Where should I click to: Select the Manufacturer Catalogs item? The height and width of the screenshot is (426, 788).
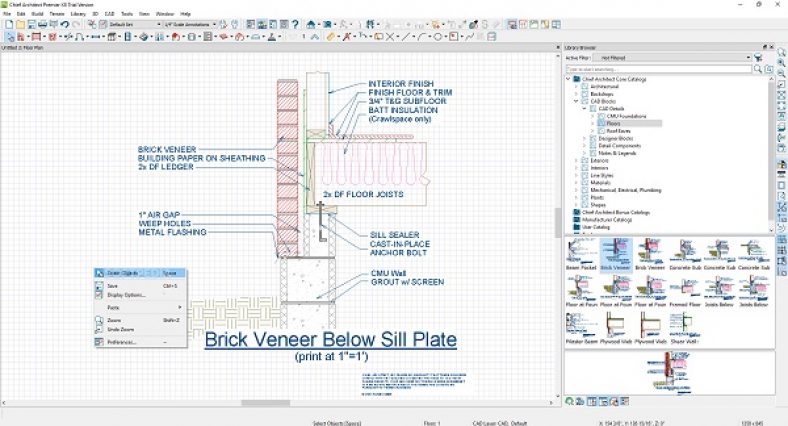click(x=607, y=220)
